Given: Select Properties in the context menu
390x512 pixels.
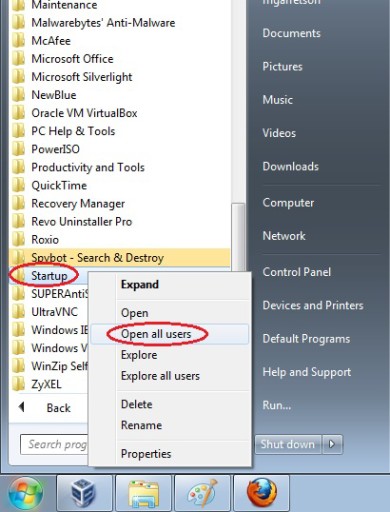Looking at the screenshot, I should tap(146, 453).
